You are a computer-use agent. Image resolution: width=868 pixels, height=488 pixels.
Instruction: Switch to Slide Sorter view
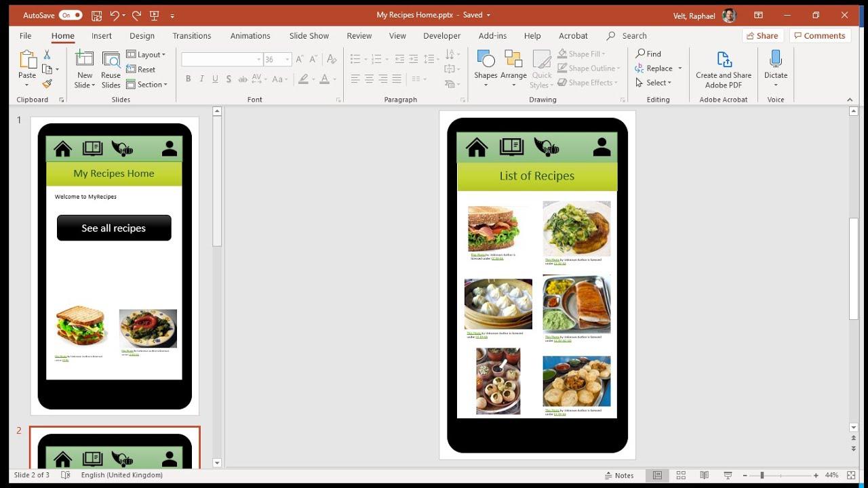681,475
